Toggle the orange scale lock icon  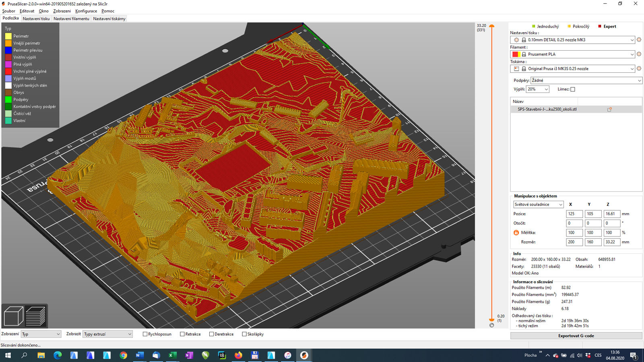click(x=516, y=232)
